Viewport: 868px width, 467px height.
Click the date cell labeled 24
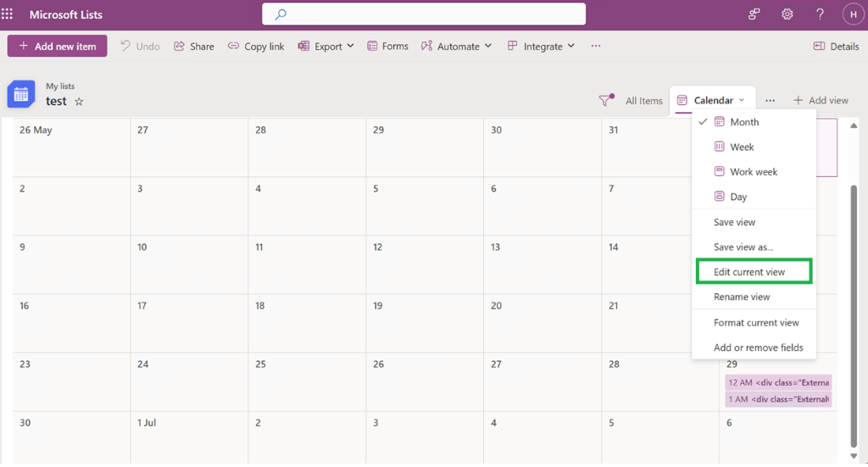189,381
